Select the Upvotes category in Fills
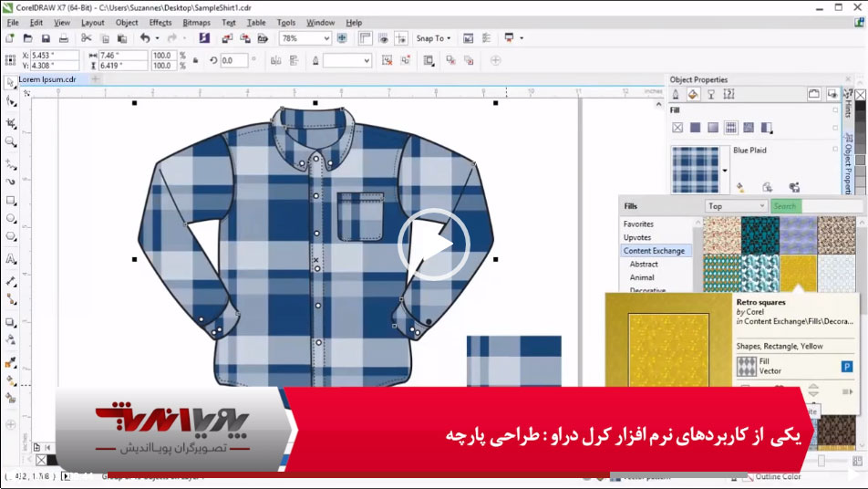868x489 pixels. click(x=637, y=237)
